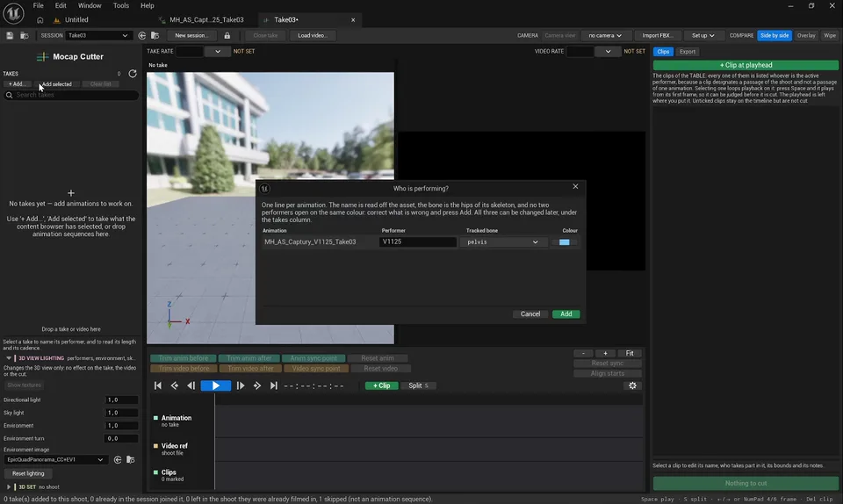Use the selected asset arrow icon next to SESSION

(x=142, y=35)
